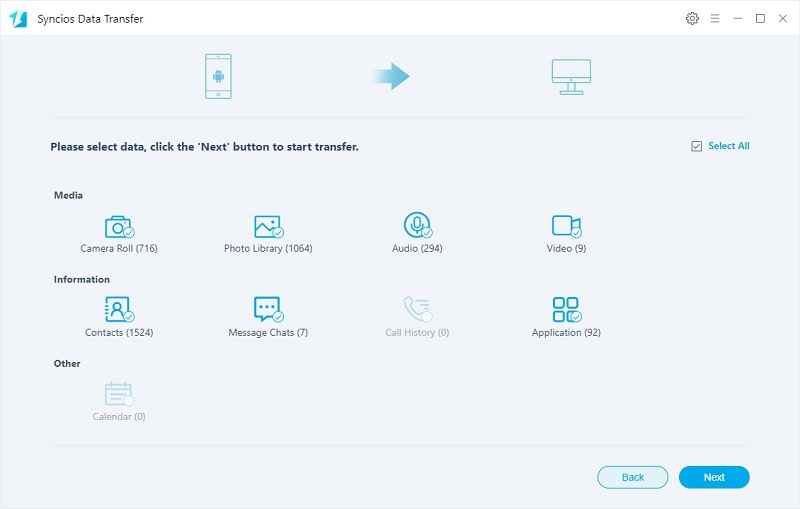Select the Application grid icon
800x509 pixels.
tap(567, 310)
